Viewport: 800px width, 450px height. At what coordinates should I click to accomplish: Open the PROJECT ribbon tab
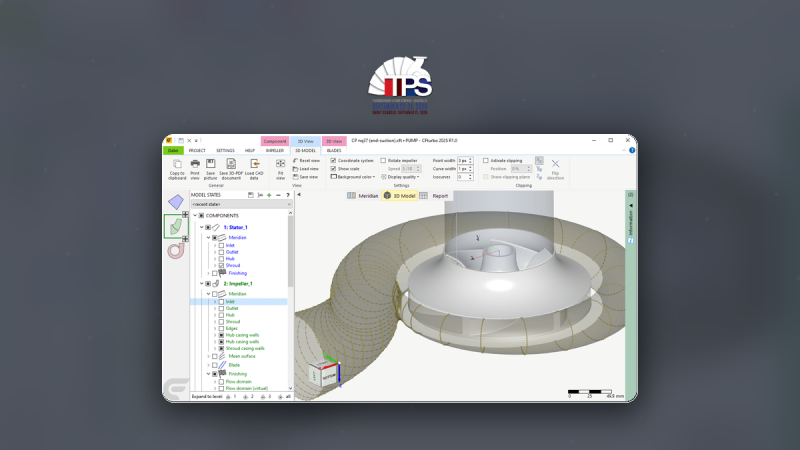[197, 151]
